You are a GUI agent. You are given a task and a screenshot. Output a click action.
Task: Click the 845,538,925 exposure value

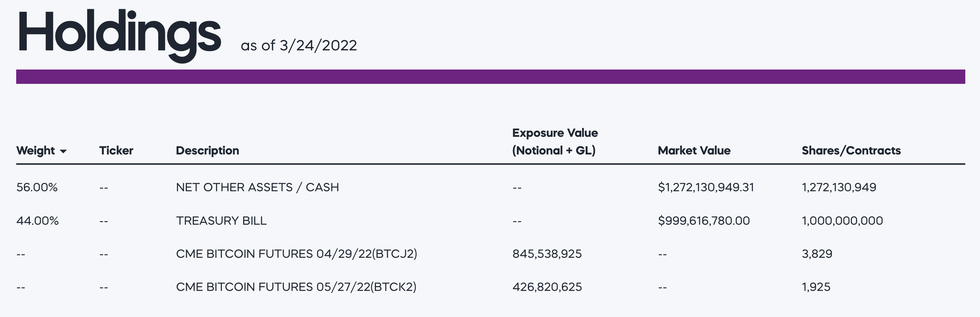(x=547, y=253)
